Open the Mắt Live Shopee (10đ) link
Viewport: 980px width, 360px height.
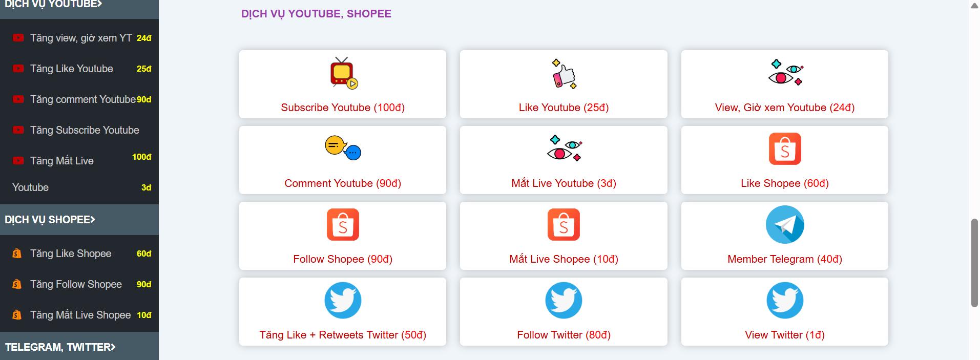(x=564, y=259)
